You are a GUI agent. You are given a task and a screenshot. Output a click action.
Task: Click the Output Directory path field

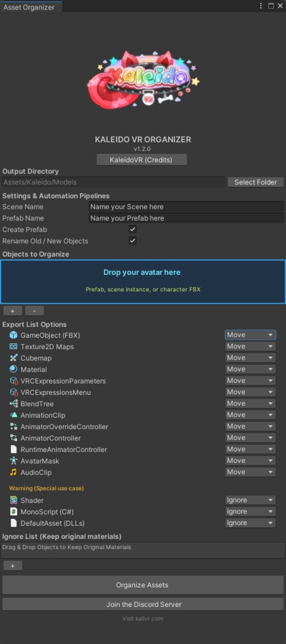113,182
